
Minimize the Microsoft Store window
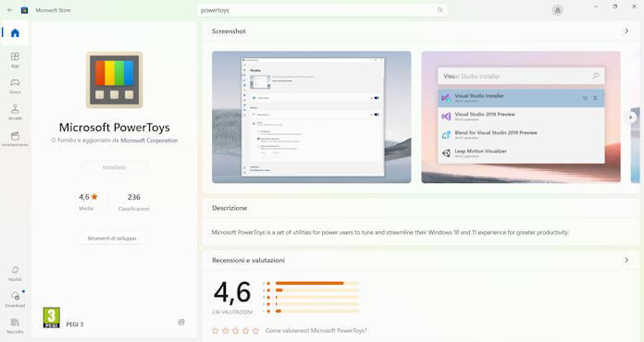(x=596, y=6)
